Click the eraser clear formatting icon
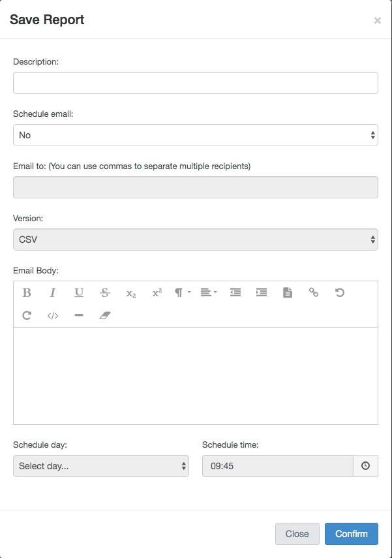The image size is (392, 558). tap(105, 315)
